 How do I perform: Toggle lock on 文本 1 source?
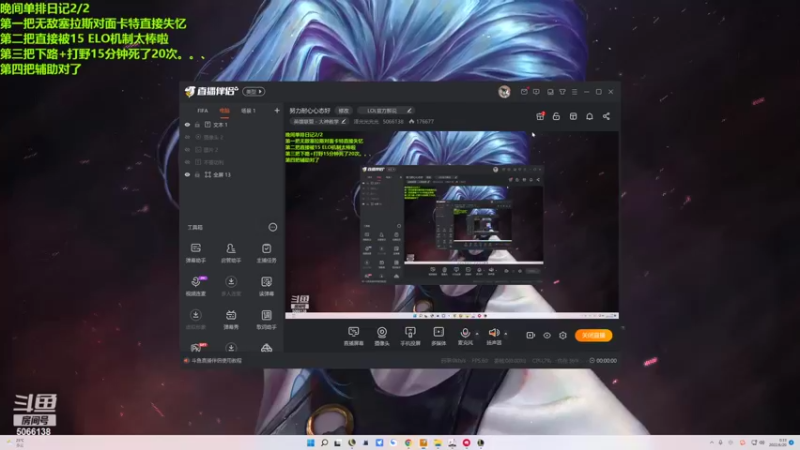(197, 124)
